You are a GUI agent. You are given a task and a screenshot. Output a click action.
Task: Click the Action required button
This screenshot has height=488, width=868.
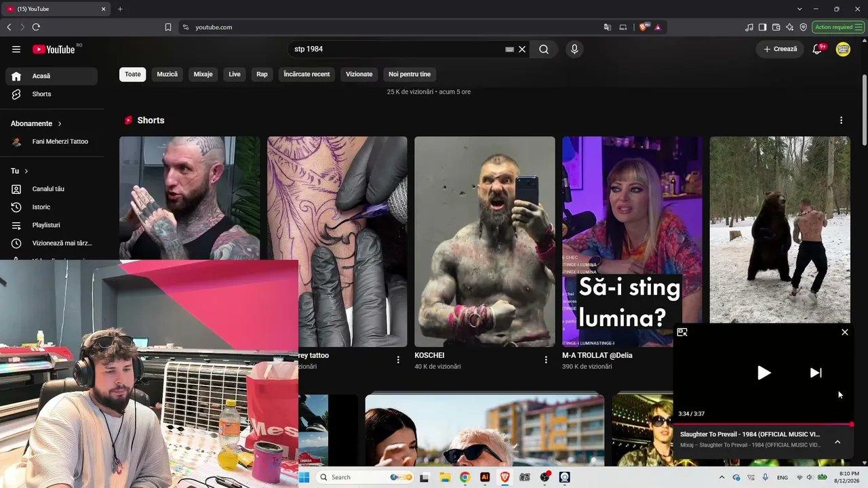click(x=837, y=27)
